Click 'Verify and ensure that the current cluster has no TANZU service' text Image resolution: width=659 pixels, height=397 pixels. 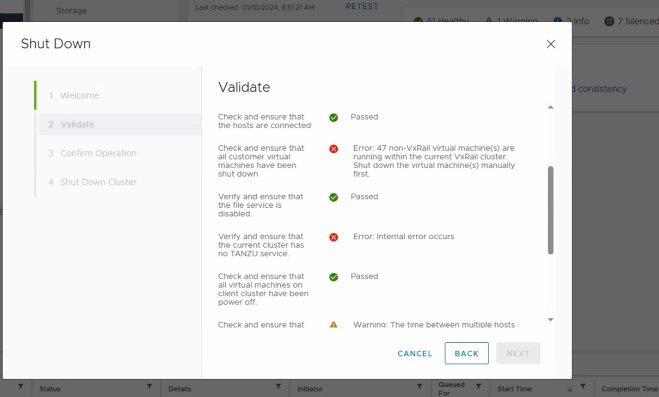261,245
